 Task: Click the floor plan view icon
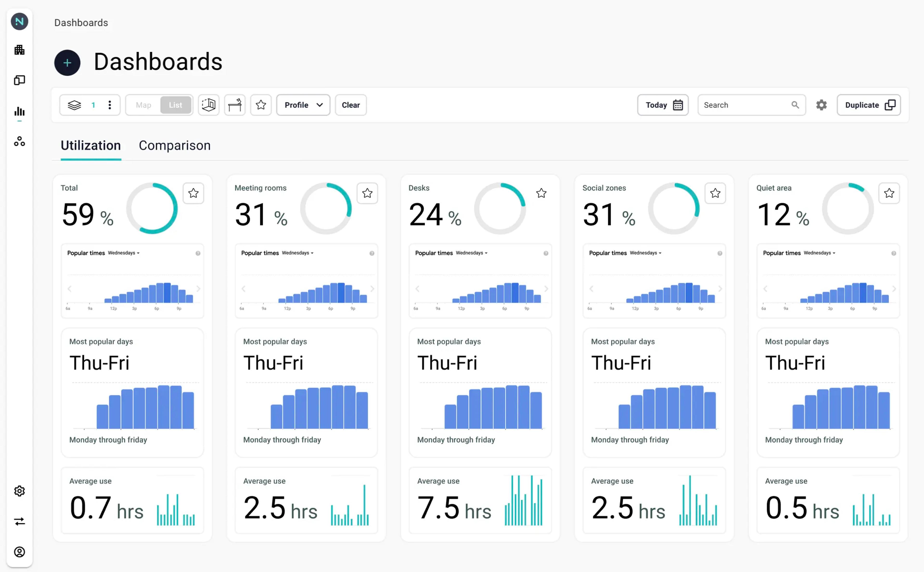[208, 105]
